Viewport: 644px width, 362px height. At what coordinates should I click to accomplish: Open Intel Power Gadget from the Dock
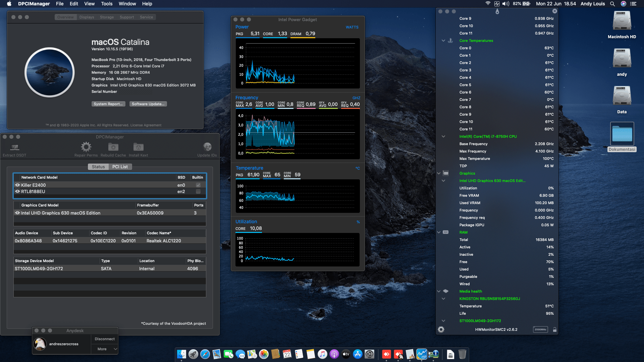(422, 354)
